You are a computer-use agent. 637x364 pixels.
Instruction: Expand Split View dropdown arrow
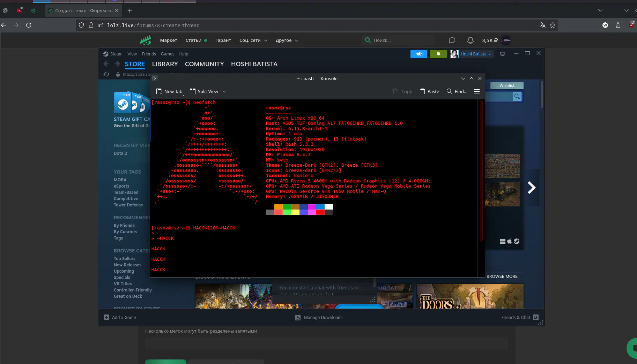tap(224, 91)
